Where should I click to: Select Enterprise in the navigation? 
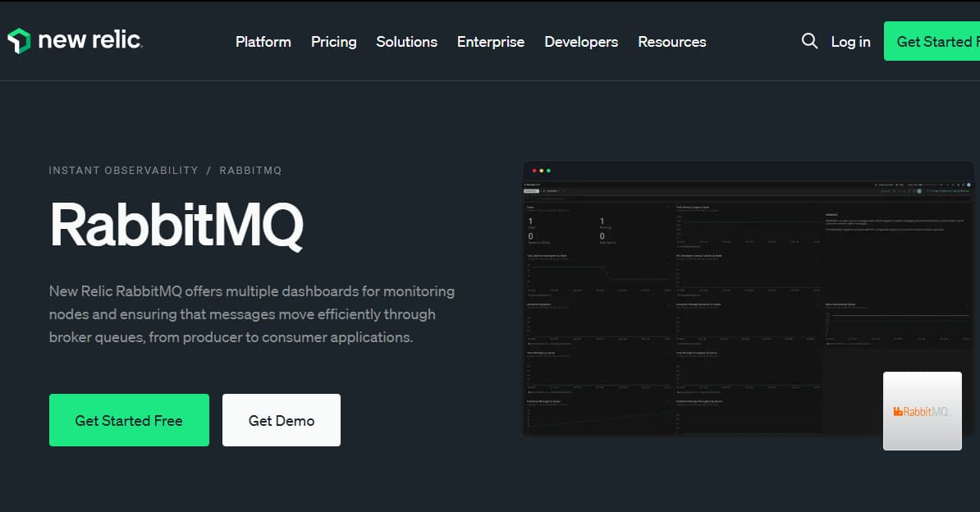[490, 42]
